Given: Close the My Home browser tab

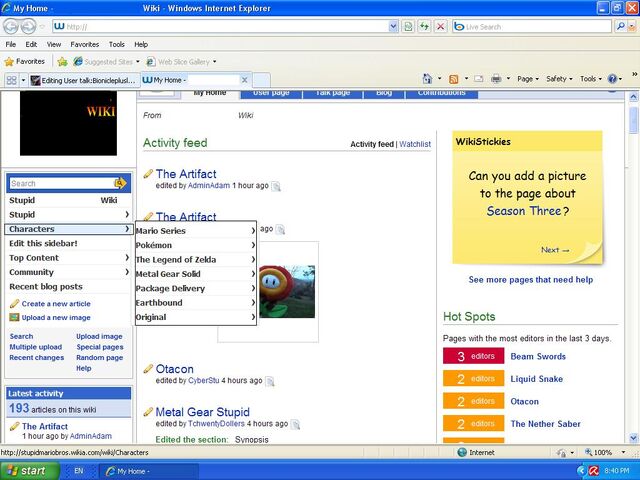Looking at the screenshot, I should (244, 80).
